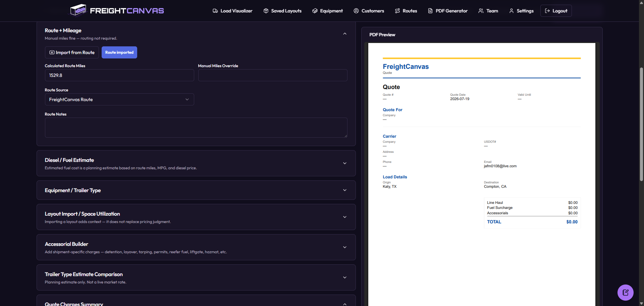Viewport: 644px width, 306px height.
Task: Open the Load Visualizer page
Action: 232,11
